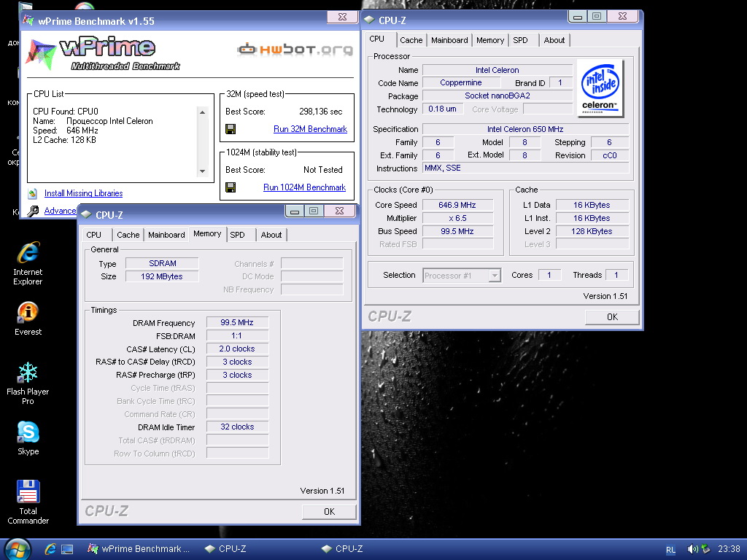The width and height of the screenshot is (747, 560).
Task: Click the hwbot.org logo in wPrime
Action: (x=295, y=49)
